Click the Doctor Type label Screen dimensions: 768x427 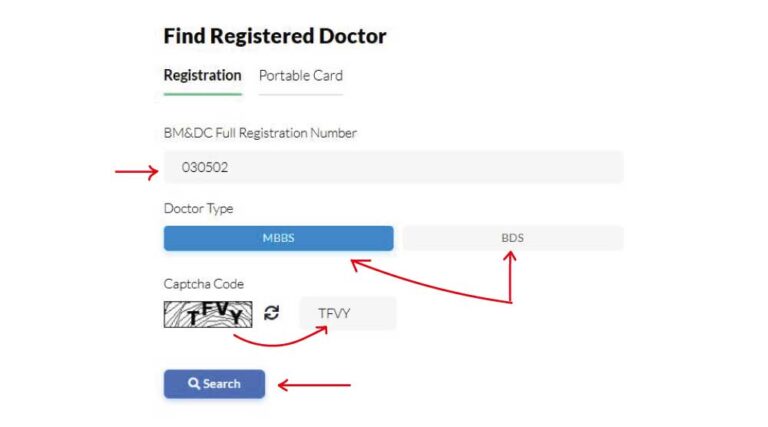tap(198, 208)
